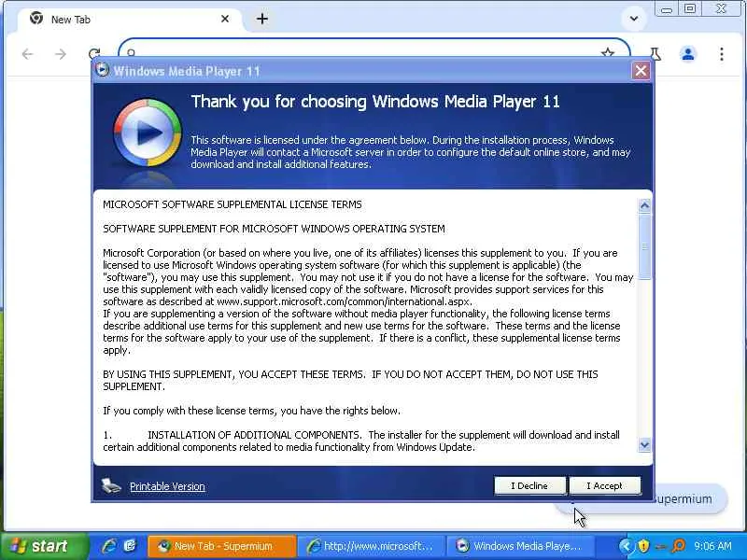
Task: Click the license scrollbar down arrow
Action: (644, 445)
